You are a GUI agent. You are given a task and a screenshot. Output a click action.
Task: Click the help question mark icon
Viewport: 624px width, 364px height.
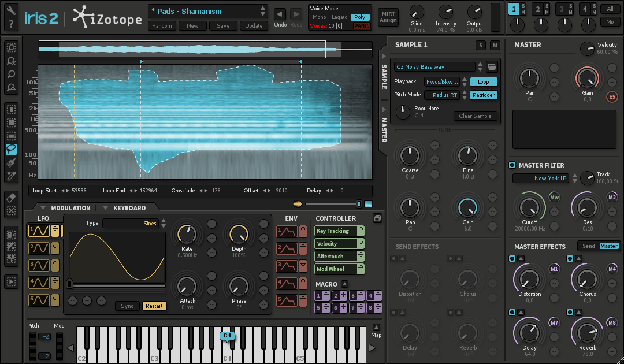(11, 24)
